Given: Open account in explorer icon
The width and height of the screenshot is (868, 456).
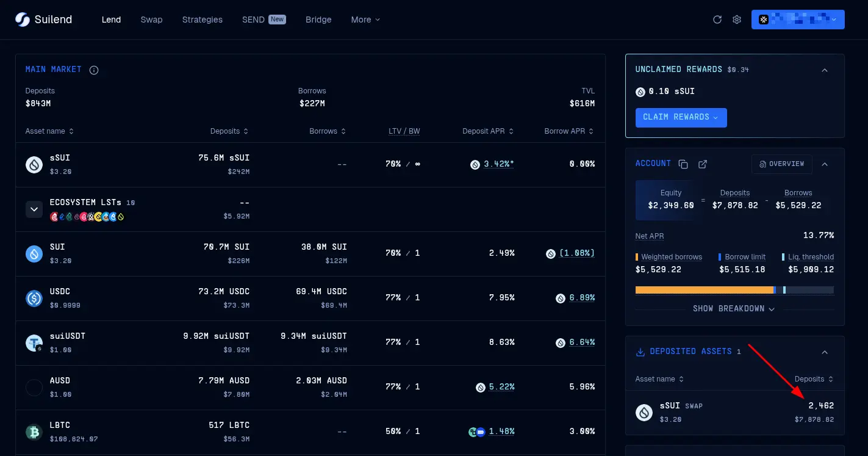Looking at the screenshot, I should [703, 164].
